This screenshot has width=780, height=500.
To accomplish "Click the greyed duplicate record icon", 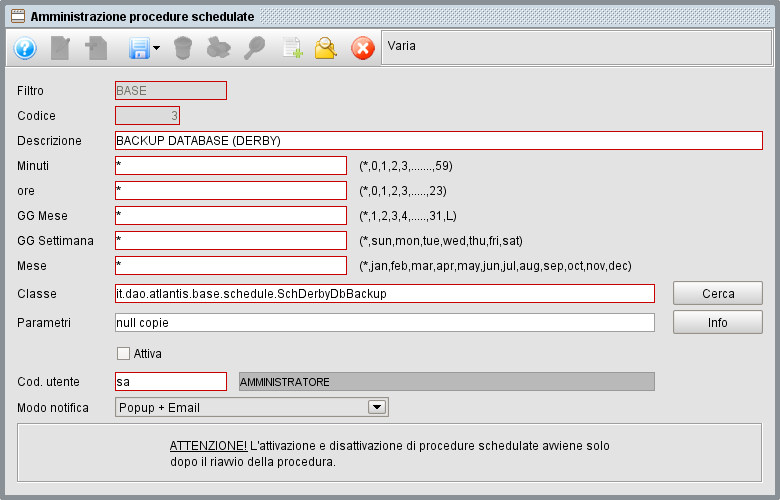I will point(96,47).
